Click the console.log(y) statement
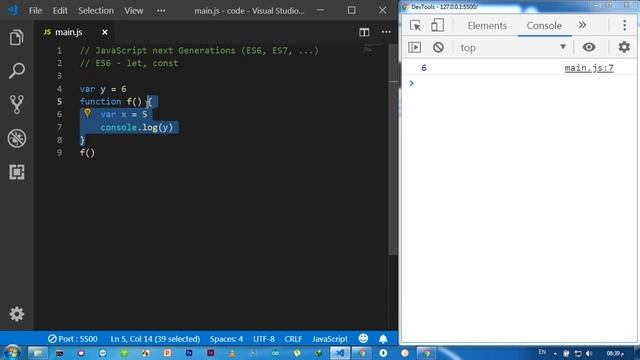This screenshot has width=640, height=360. click(x=137, y=127)
